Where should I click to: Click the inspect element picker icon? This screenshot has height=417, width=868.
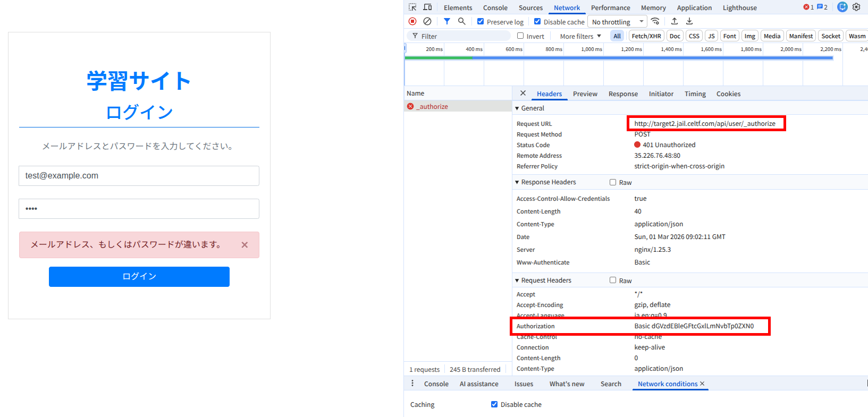coord(412,7)
